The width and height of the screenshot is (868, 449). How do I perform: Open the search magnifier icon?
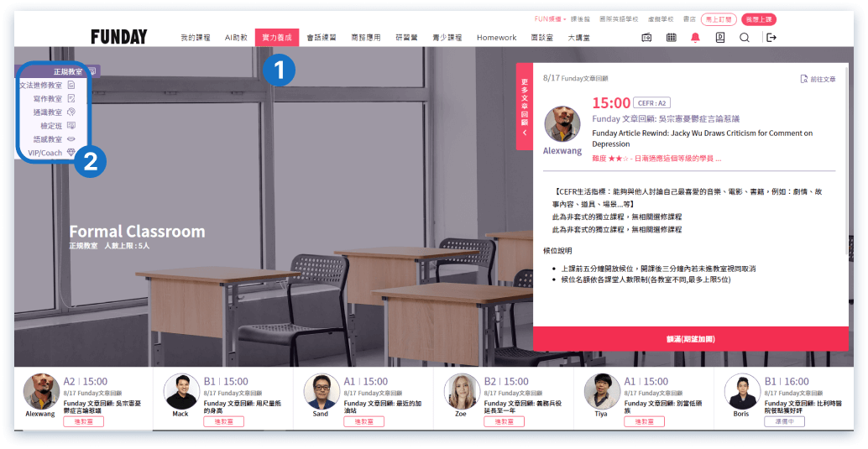point(745,38)
